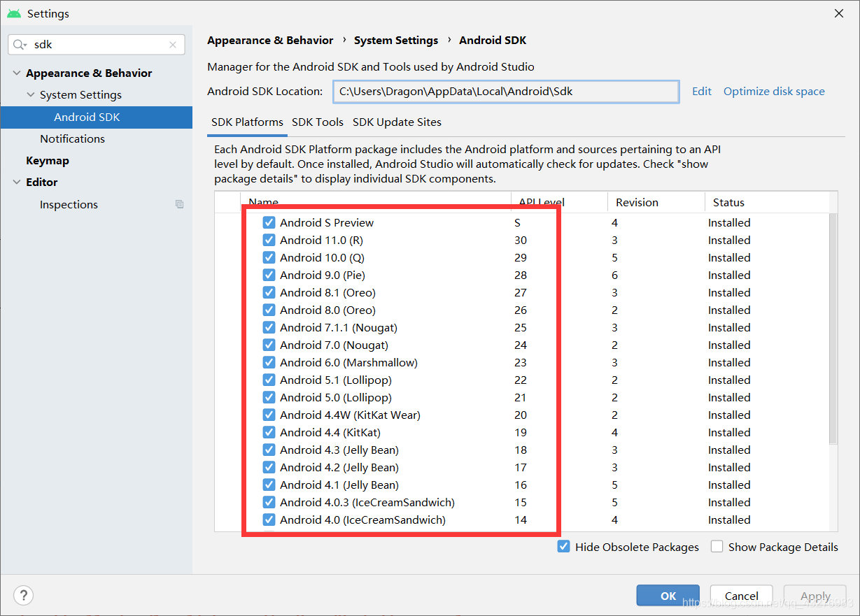
Task: Click the search magnifier icon in settings
Action: [20, 45]
